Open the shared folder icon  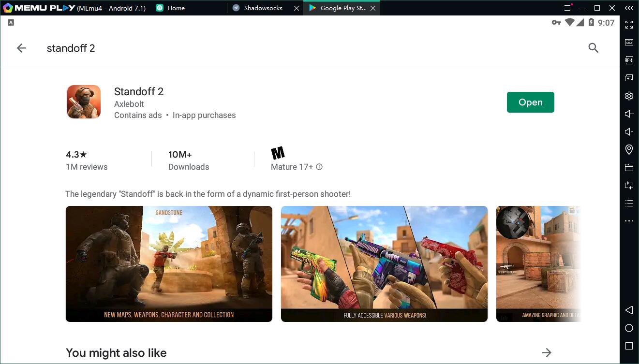[x=629, y=167]
